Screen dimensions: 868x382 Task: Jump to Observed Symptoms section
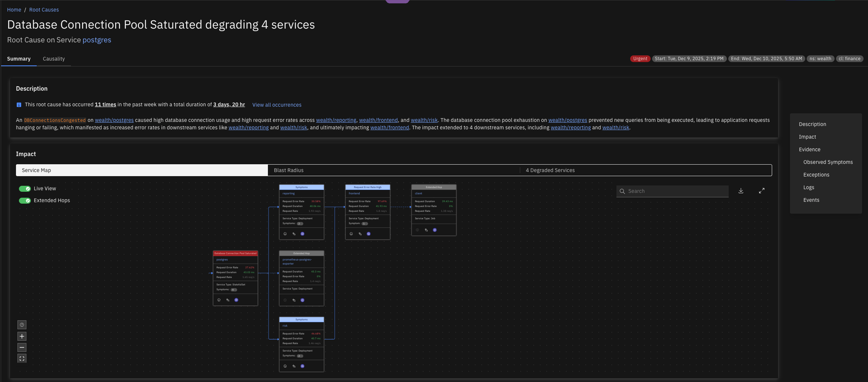click(828, 162)
